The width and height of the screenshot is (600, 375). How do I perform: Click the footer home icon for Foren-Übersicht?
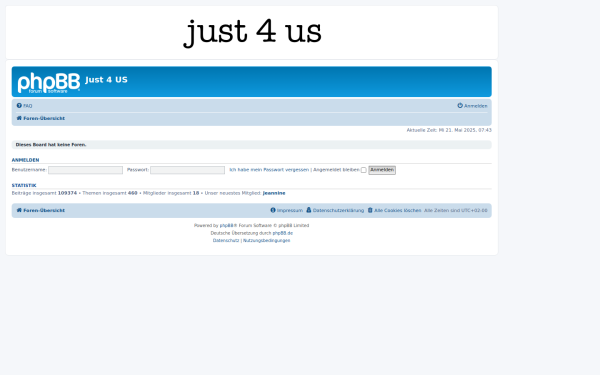point(19,210)
